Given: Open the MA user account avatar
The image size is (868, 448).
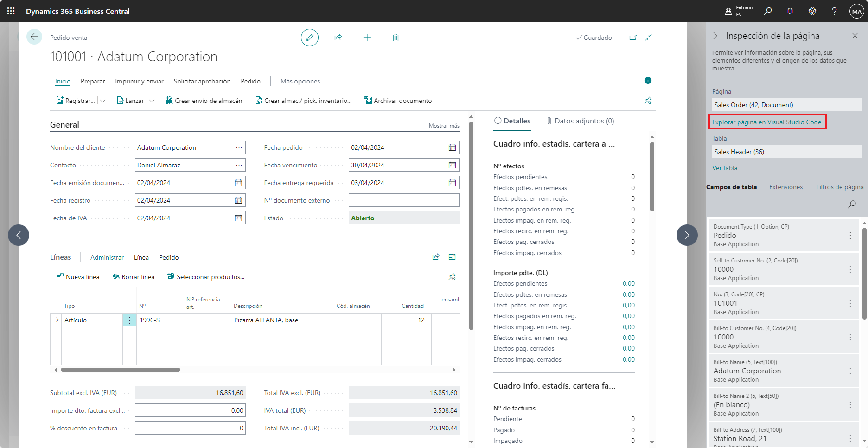Looking at the screenshot, I should pyautogui.click(x=856, y=11).
